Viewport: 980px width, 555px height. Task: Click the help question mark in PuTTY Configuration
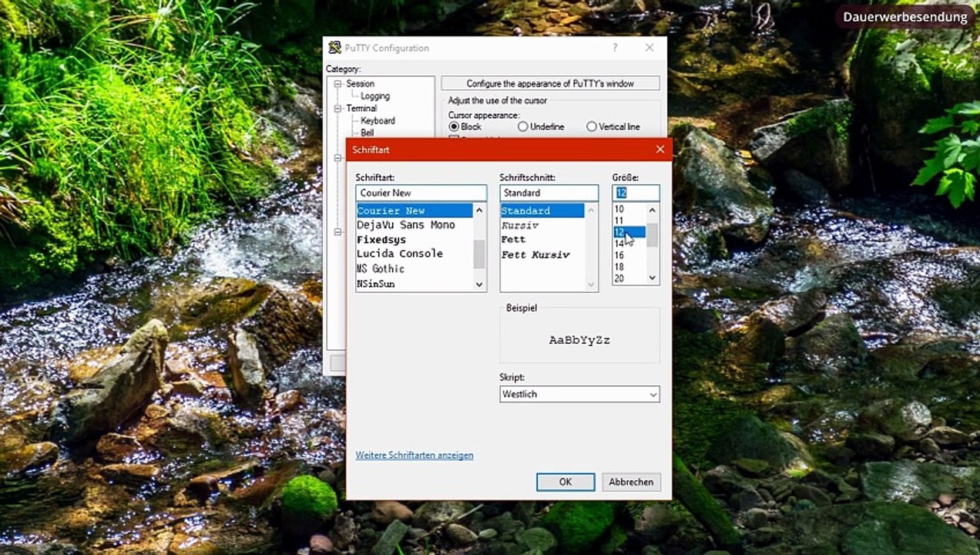pyautogui.click(x=614, y=48)
